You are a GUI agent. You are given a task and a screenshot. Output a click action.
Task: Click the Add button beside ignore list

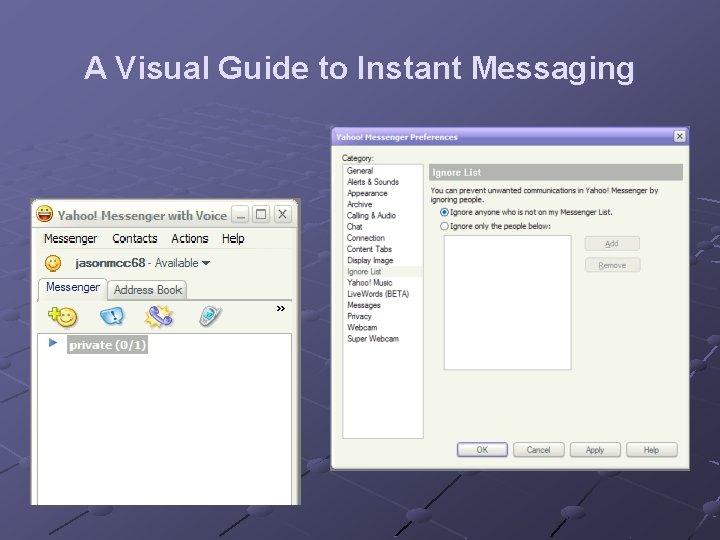tap(612, 243)
